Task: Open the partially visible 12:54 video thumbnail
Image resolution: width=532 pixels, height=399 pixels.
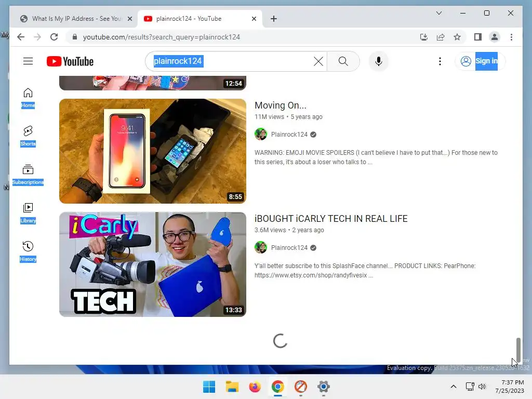Action: (153, 83)
